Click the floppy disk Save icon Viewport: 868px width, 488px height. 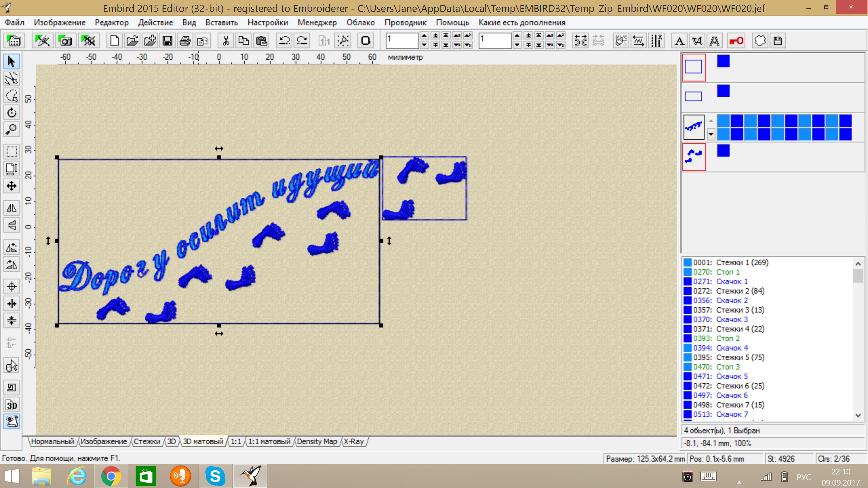coord(167,41)
